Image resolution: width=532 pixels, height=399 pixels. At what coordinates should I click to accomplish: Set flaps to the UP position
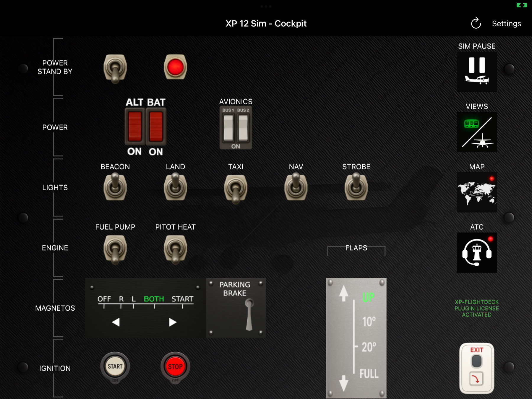[368, 297]
